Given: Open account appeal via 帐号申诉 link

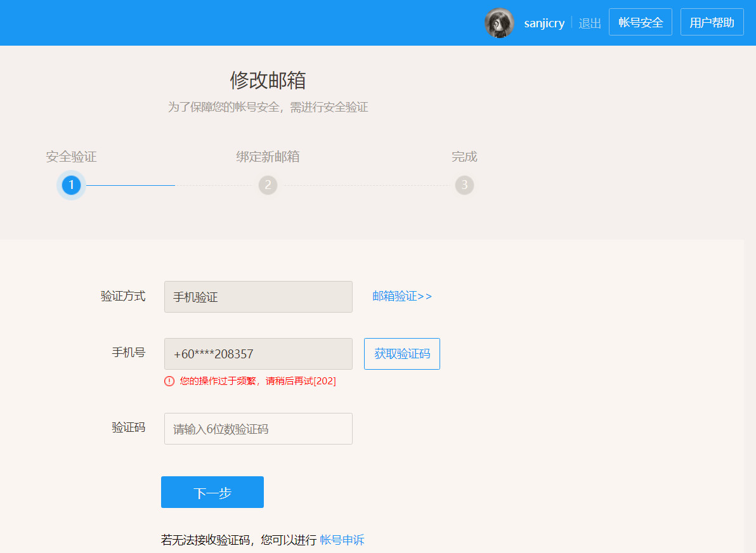Looking at the screenshot, I should pyautogui.click(x=341, y=538).
